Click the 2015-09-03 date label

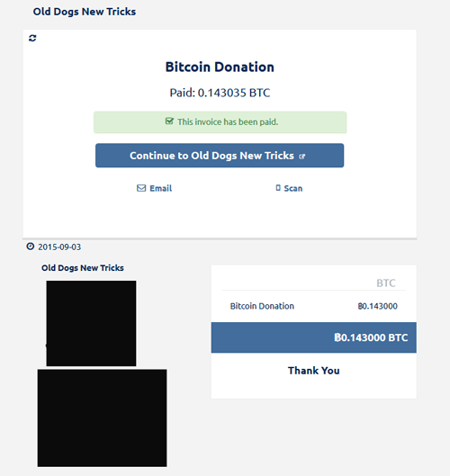[x=59, y=247]
